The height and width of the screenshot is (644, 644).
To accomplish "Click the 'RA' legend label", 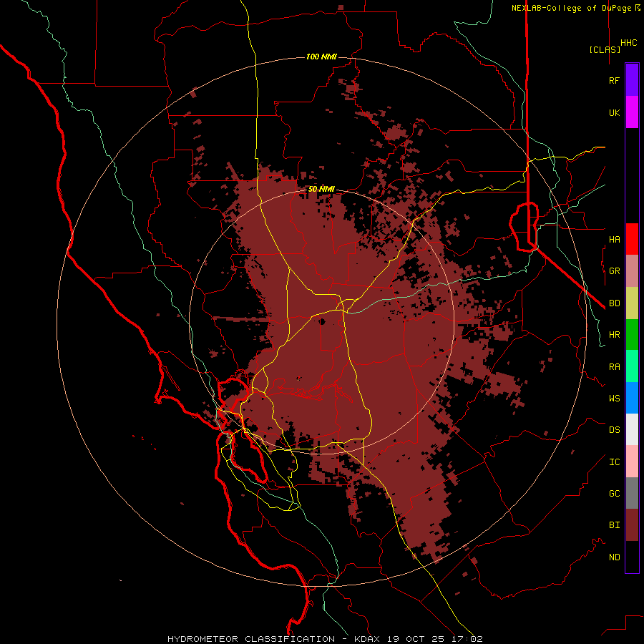I will tap(614, 367).
